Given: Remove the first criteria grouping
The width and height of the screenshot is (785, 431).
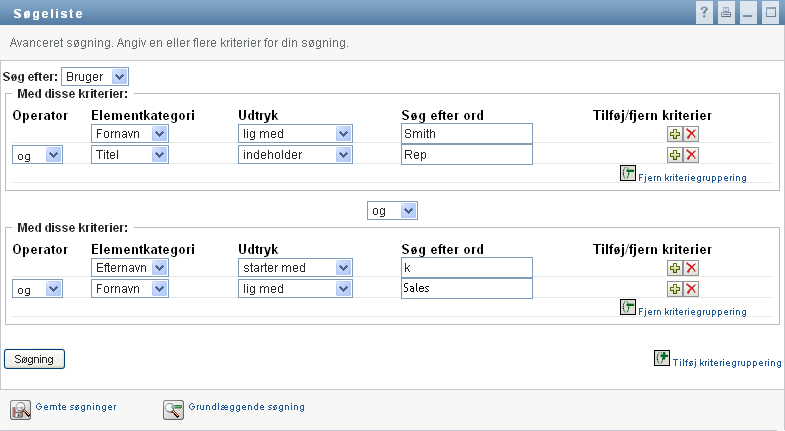Looking at the screenshot, I should coord(684,177).
